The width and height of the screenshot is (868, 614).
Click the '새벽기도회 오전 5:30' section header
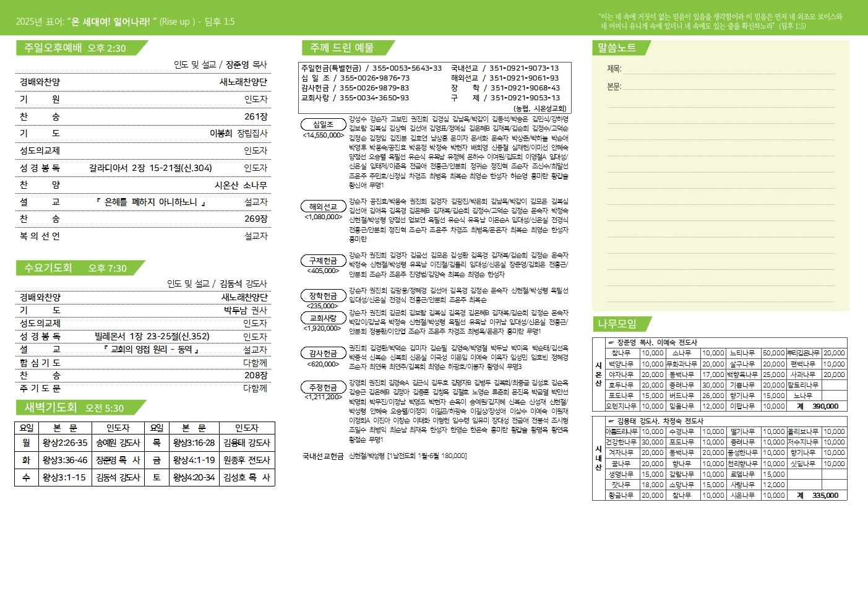coord(80,408)
